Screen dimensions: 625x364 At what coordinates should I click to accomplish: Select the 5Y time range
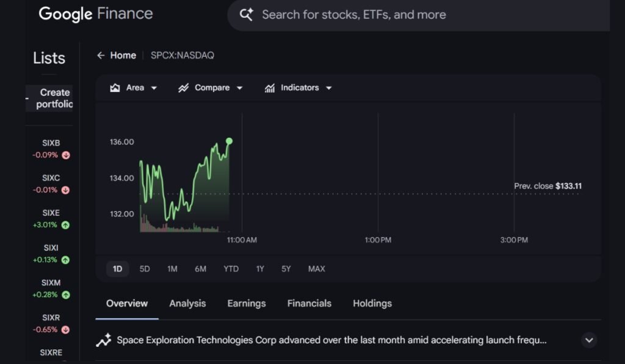coord(286,269)
